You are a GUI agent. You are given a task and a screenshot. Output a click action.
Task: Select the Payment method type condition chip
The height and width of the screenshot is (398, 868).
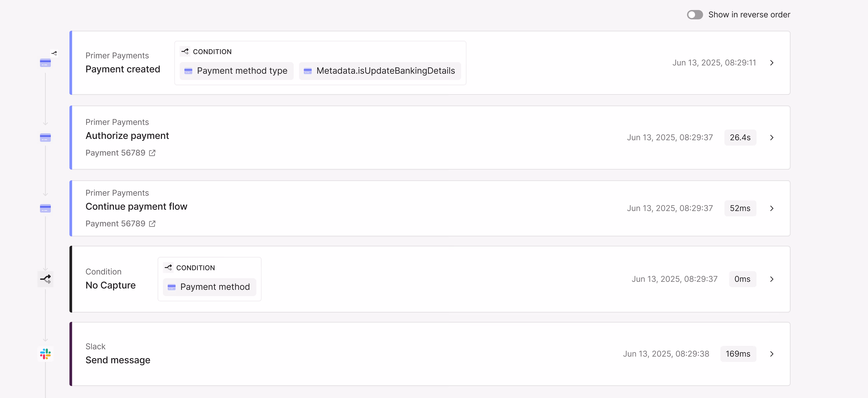click(x=236, y=71)
